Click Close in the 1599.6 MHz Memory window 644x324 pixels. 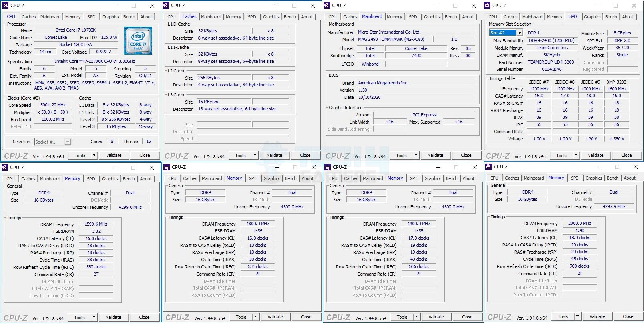[x=144, y=317]
